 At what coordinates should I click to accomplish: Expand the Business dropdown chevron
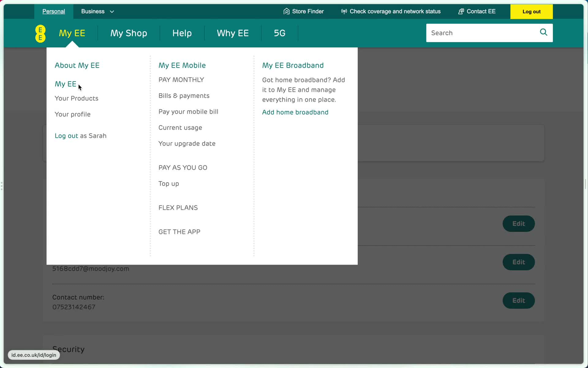click(112, 12)
